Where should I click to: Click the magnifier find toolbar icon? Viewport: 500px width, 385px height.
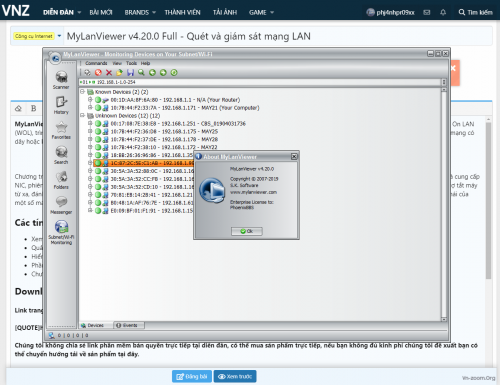tap(141, 73)
